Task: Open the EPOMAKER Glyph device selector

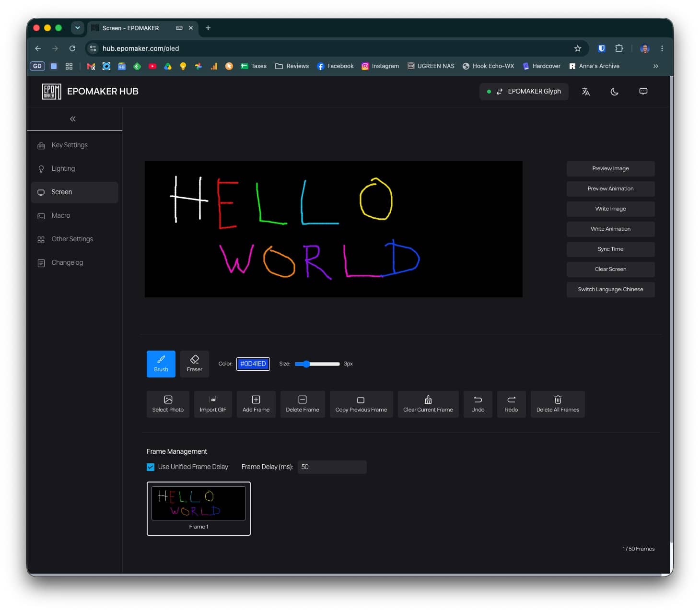Action: coord(524,92)
